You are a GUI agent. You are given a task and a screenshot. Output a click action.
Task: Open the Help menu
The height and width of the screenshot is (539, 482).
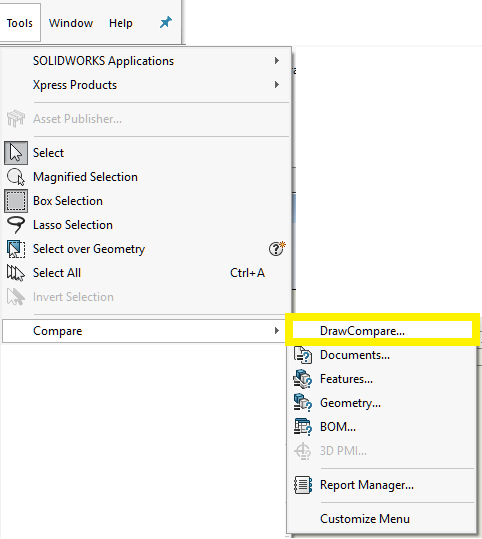pyautogui.click(x=121, y=23)
